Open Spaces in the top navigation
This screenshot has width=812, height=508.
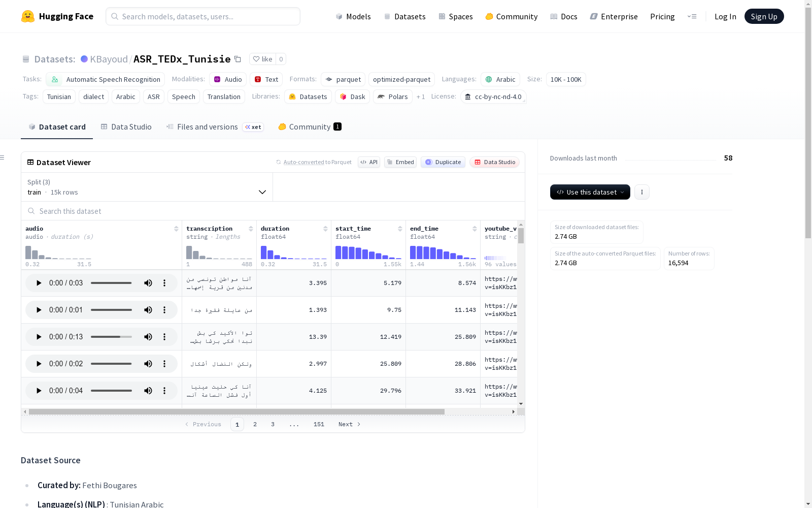[456, 16]
